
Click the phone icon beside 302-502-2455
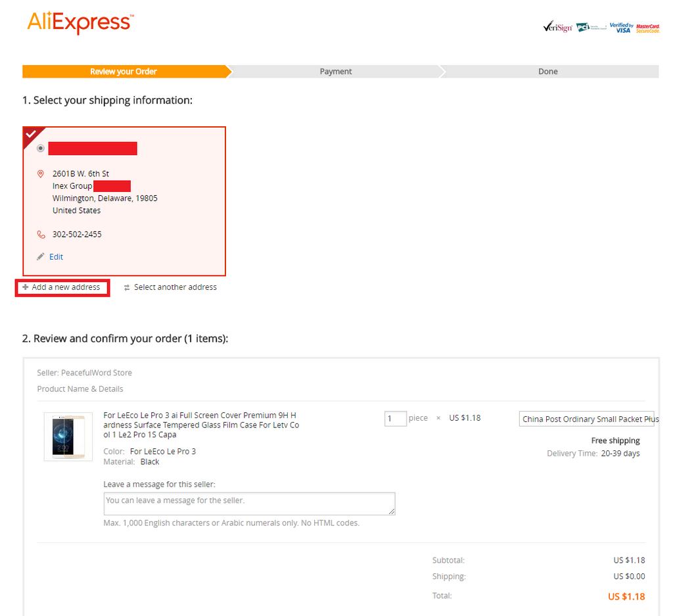(x=41, y=235)
